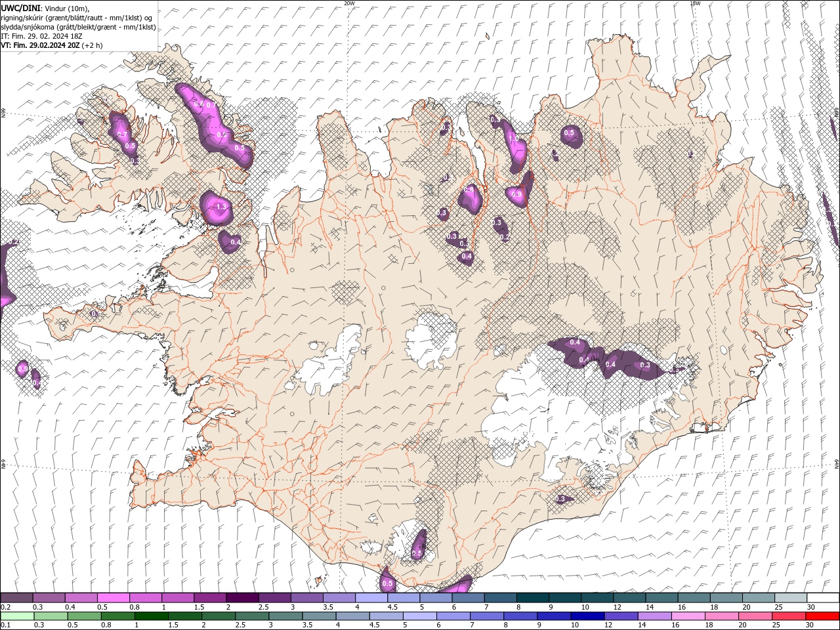The image size is (840, 630).
Task: Click the white 30 swatch in the upper legend
Action: point(823,598)
